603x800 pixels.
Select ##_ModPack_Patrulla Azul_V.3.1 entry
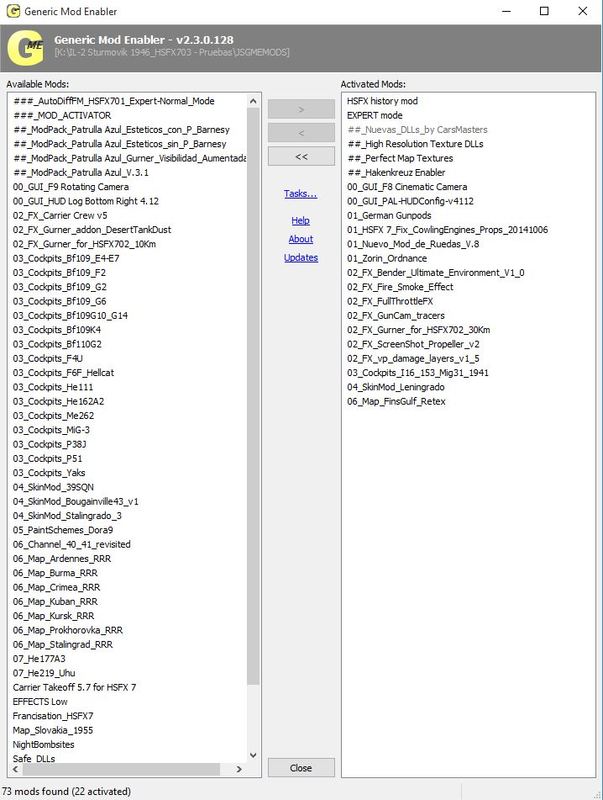81,172
